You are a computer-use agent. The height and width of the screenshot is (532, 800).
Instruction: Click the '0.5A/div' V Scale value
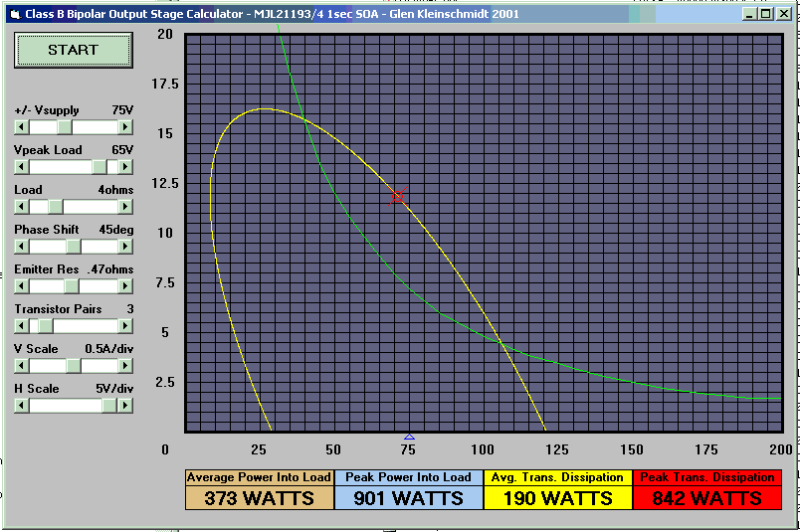109,349
